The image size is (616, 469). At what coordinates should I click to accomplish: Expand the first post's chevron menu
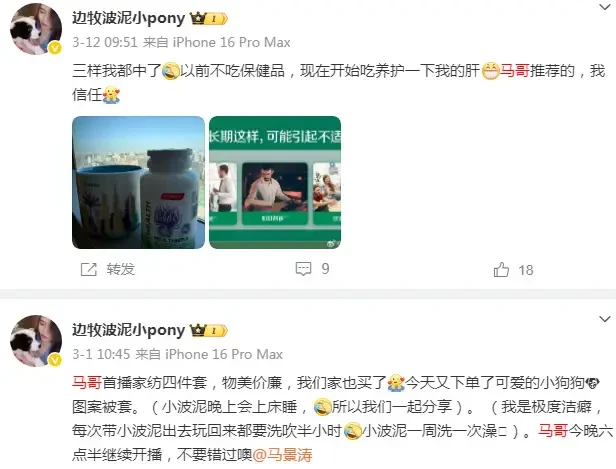pos(604,7)
